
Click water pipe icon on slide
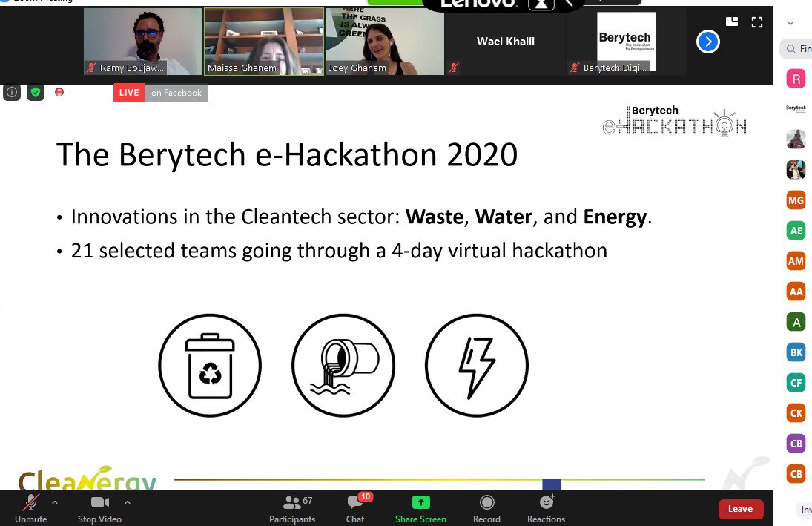(x=343, y=365)
